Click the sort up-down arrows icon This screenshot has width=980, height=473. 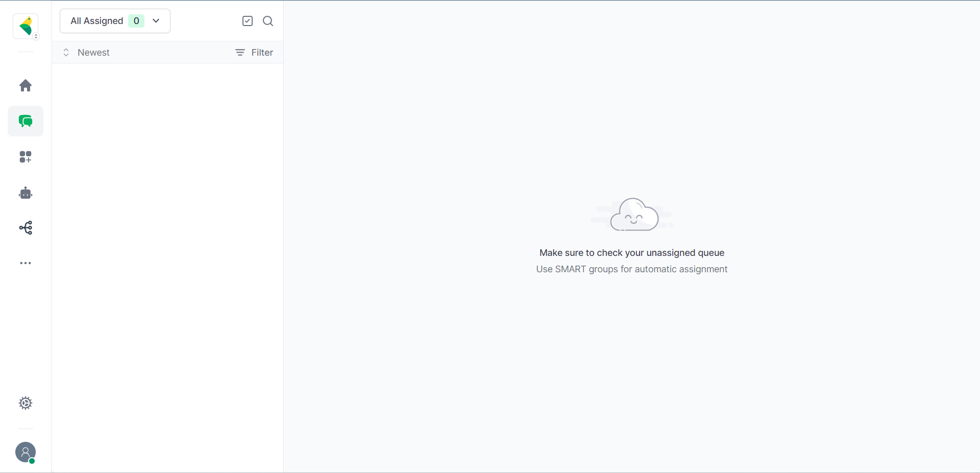click(66, 53)
